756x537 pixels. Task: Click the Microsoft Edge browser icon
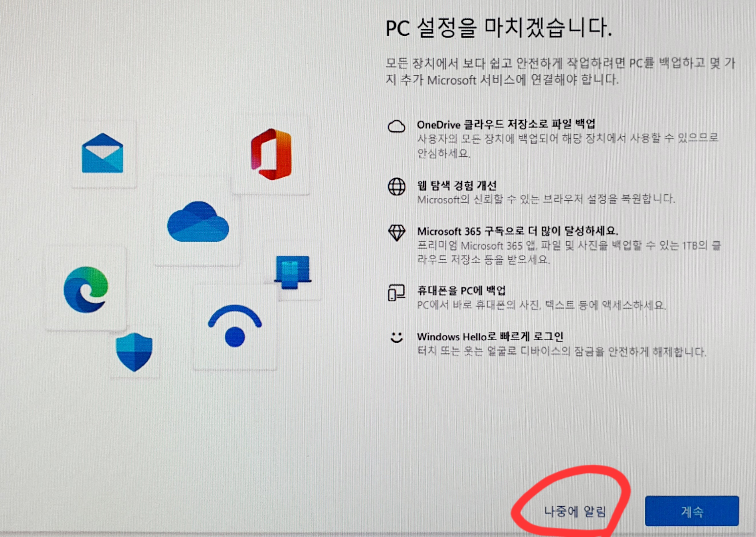[86, 290]
